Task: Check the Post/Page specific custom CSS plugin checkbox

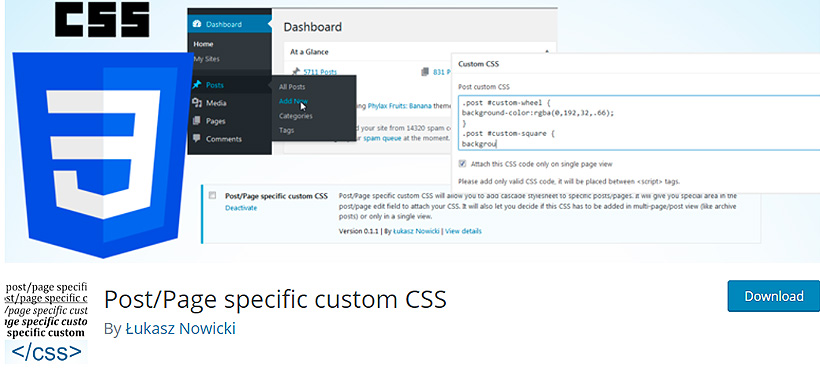Action: [x=212, y=195]
